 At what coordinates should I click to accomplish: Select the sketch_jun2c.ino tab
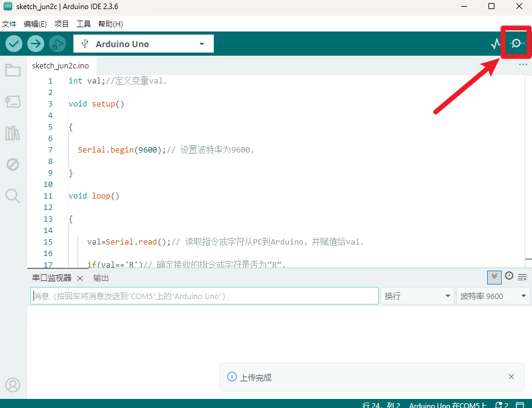click(61, 66)
